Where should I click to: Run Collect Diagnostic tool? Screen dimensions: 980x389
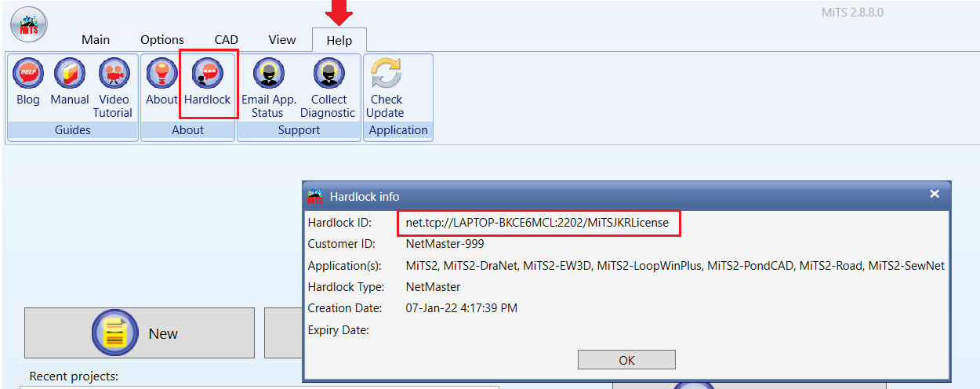tap(328, 89)
